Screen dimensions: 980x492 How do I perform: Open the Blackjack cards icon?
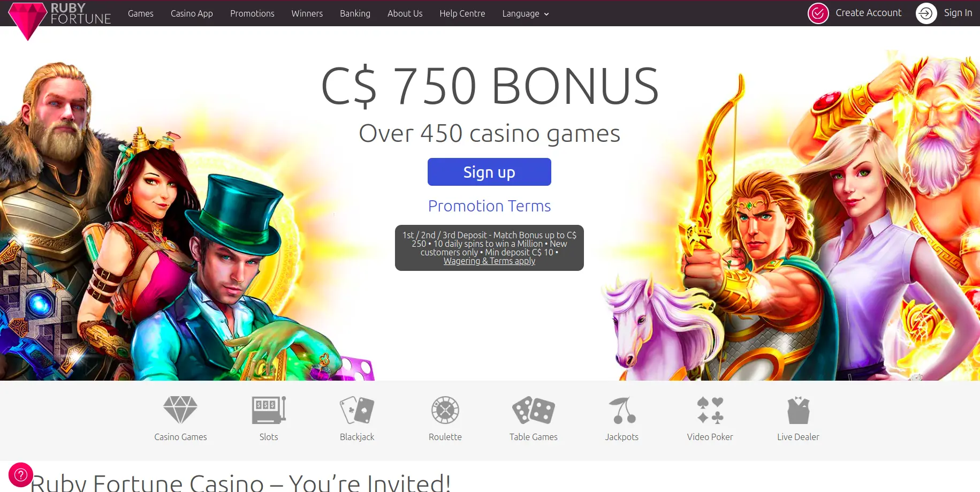[357, 410]
